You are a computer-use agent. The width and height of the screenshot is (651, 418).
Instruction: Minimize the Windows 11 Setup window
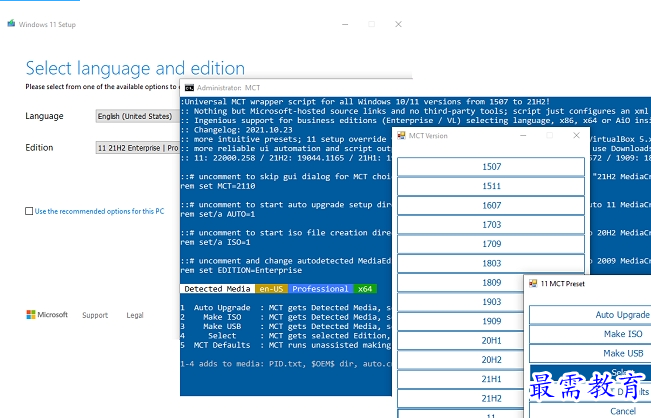(345, 24)
